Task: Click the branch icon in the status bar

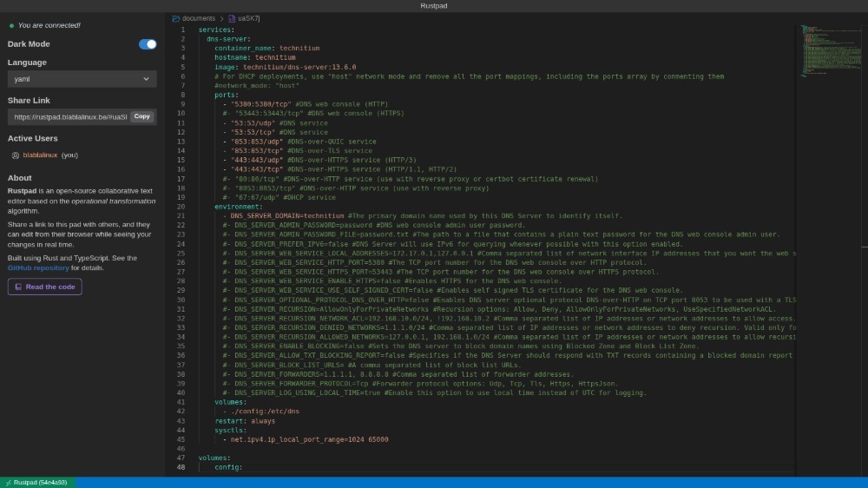Action: (x=8, y=482)
